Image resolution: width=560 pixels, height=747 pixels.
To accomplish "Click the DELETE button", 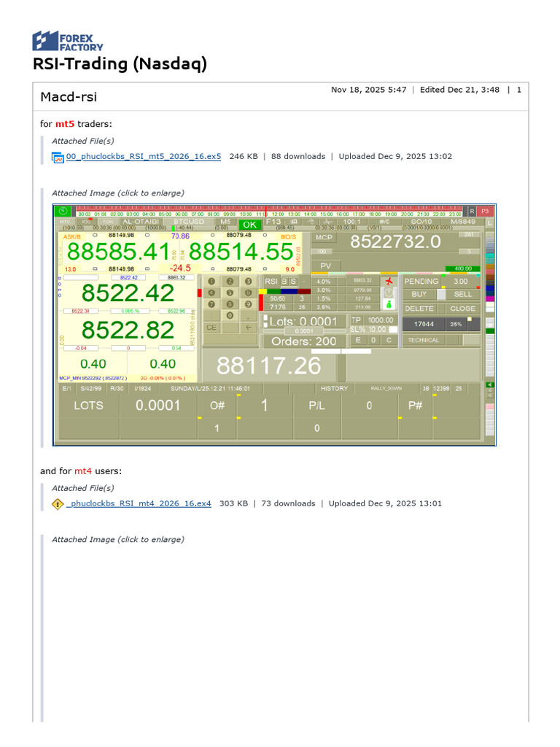I will pyautogui.click(x=419, y=309).
